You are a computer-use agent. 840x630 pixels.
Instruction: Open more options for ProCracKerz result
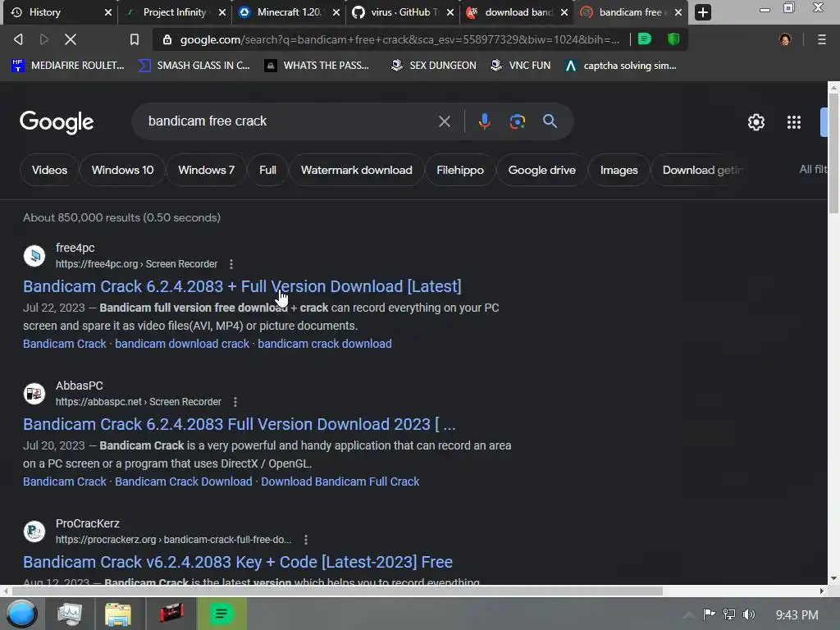pyautogui.click(x=306, y=540)
